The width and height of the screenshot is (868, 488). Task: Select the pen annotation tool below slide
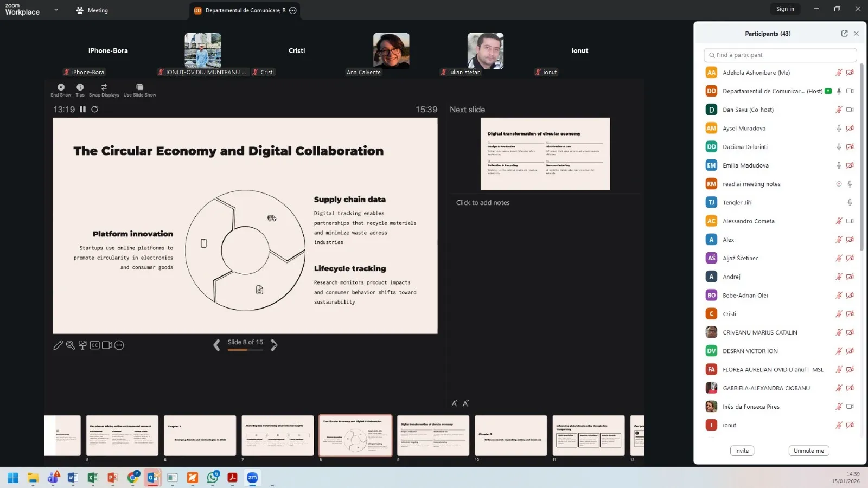58,345
